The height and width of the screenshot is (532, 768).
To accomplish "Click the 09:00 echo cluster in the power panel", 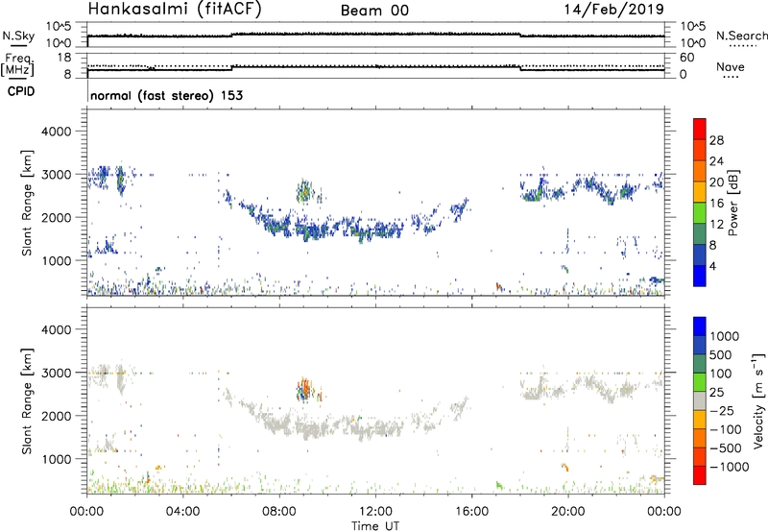I will click(x=304, y=191).
